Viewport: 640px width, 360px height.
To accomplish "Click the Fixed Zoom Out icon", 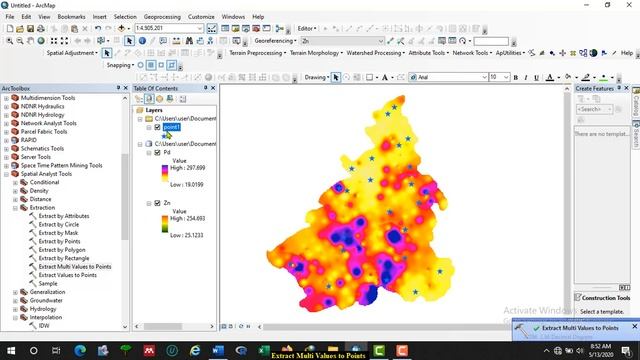I will coord(64,41).
